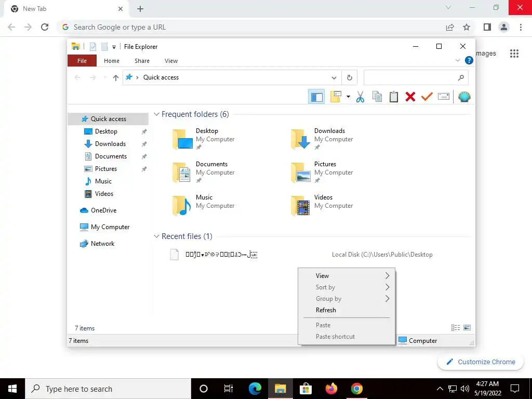Image resolution: width=532 pixels, height=399 pixels.
Task: Click the Customize Chrome button
Action: [x=481, y=362]
